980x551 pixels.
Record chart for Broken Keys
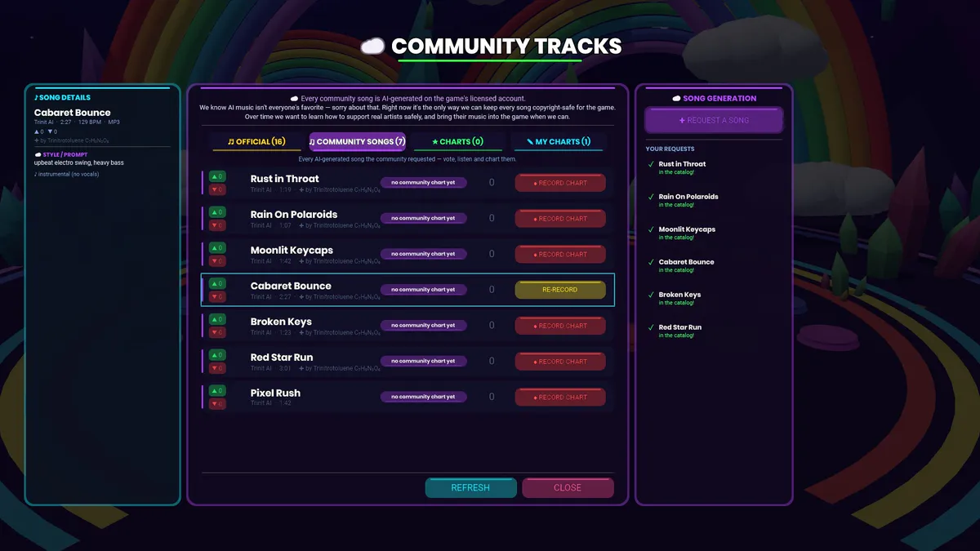click(560, 326)
